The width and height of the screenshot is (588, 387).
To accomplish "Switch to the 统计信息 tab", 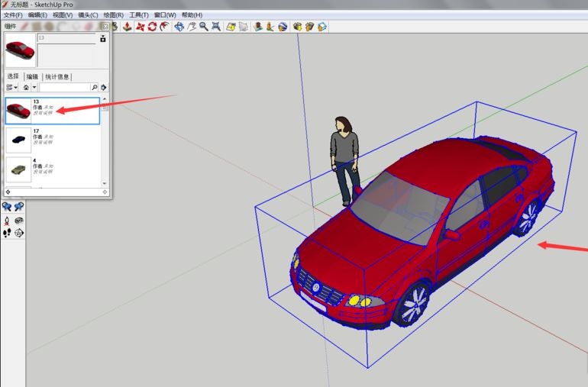I will pos(57,76).
